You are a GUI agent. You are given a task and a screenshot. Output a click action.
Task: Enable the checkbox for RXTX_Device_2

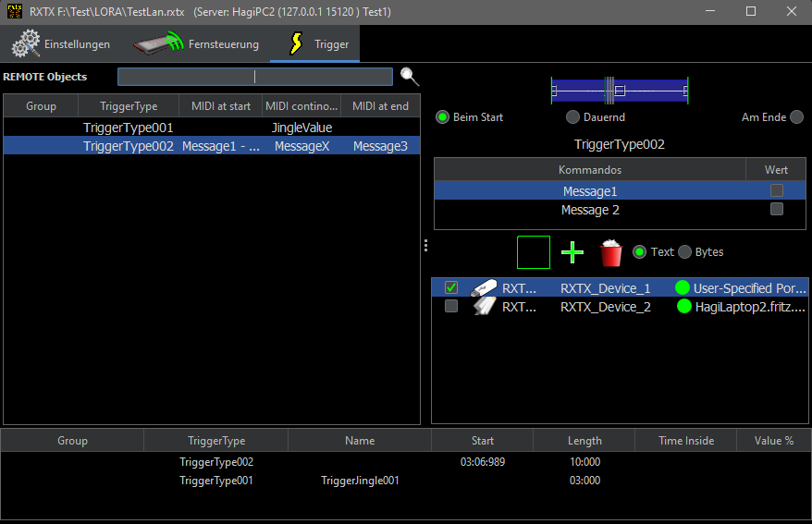point(451,307)
